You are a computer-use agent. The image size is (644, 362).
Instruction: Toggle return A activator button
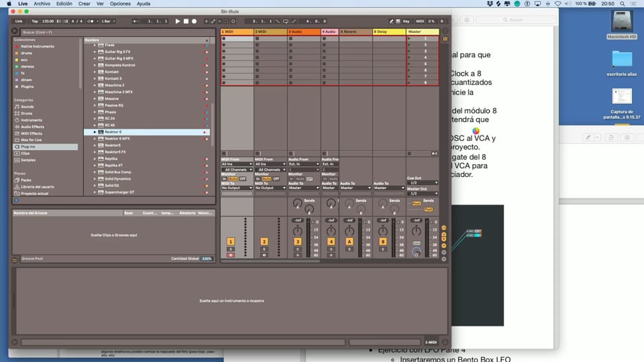point(349,242)
